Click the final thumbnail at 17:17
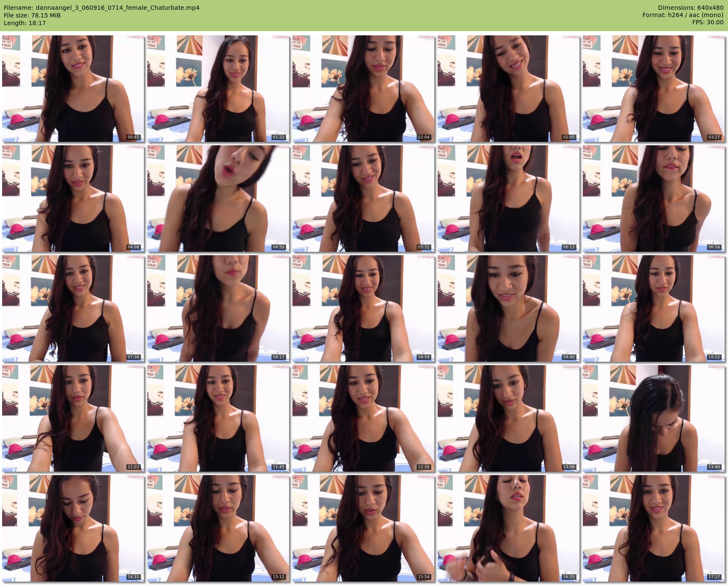The width and height of the screenshot is (728, 585). 653,528
